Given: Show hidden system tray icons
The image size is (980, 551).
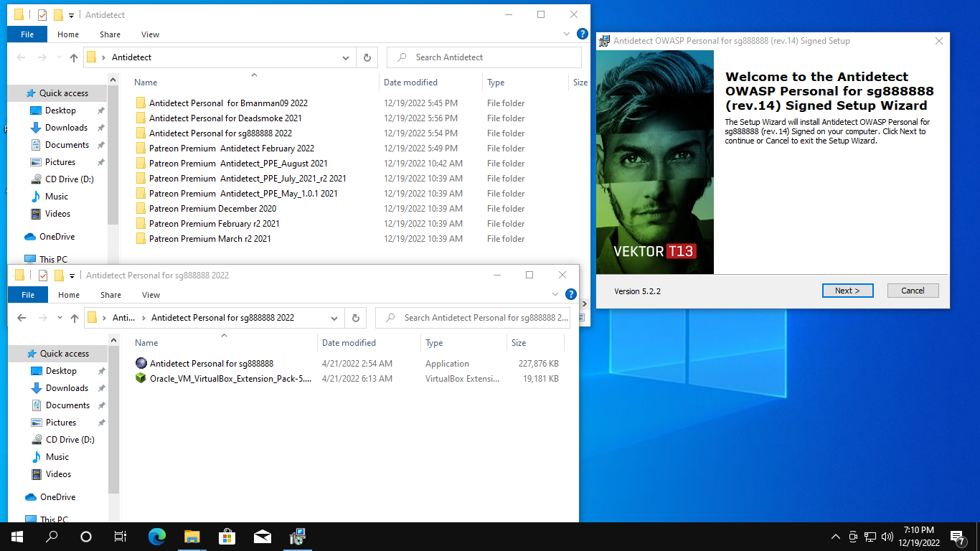Looking at the screenshot, I should (835, 537).
